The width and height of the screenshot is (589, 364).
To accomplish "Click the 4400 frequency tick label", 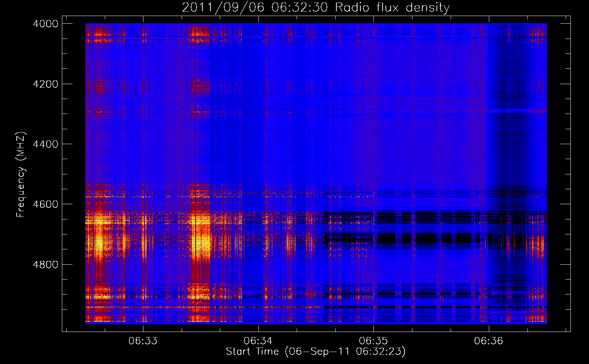I will tap(46, 144).
